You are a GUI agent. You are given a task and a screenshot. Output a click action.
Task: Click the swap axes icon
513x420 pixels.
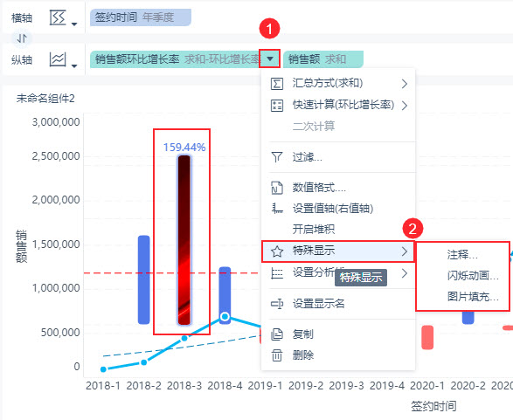[22, 38]
